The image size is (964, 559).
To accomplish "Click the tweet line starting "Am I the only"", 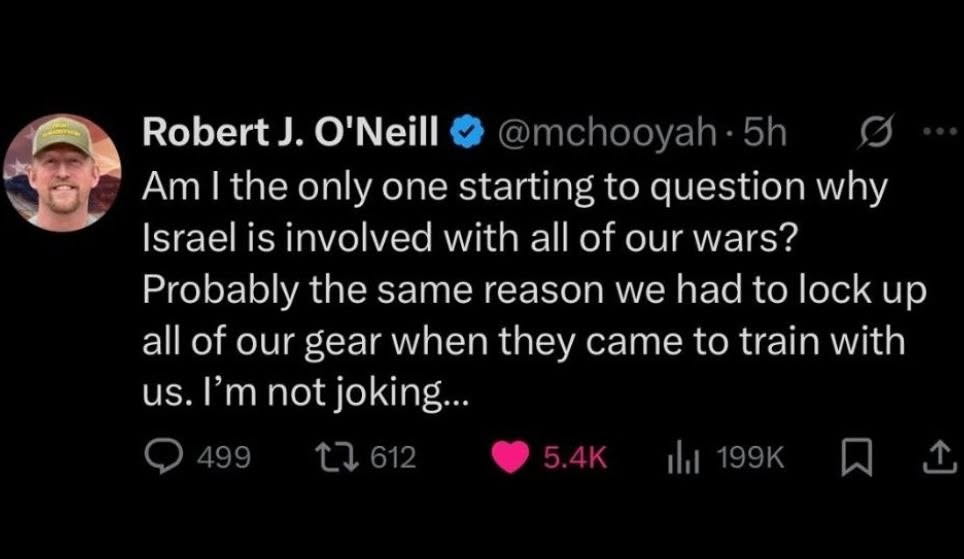I will 514,187.
